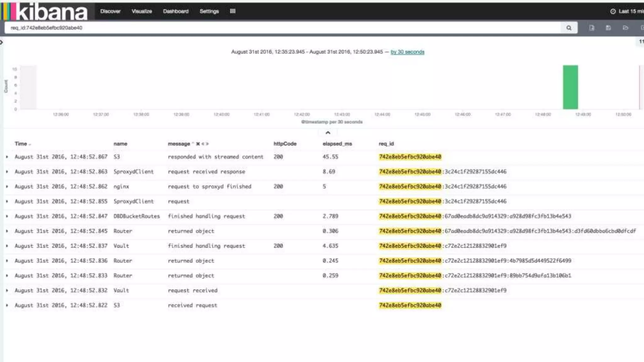This screenshot has width=644, height=362.
Task: Remove the message column with X
Action: coord(198,144)
